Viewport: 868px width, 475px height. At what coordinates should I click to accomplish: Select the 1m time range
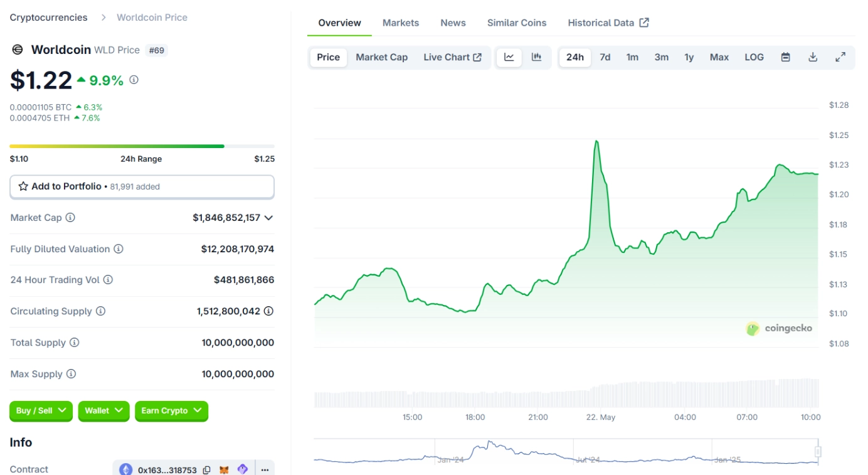pyautogui.click(x=632, y=57)
